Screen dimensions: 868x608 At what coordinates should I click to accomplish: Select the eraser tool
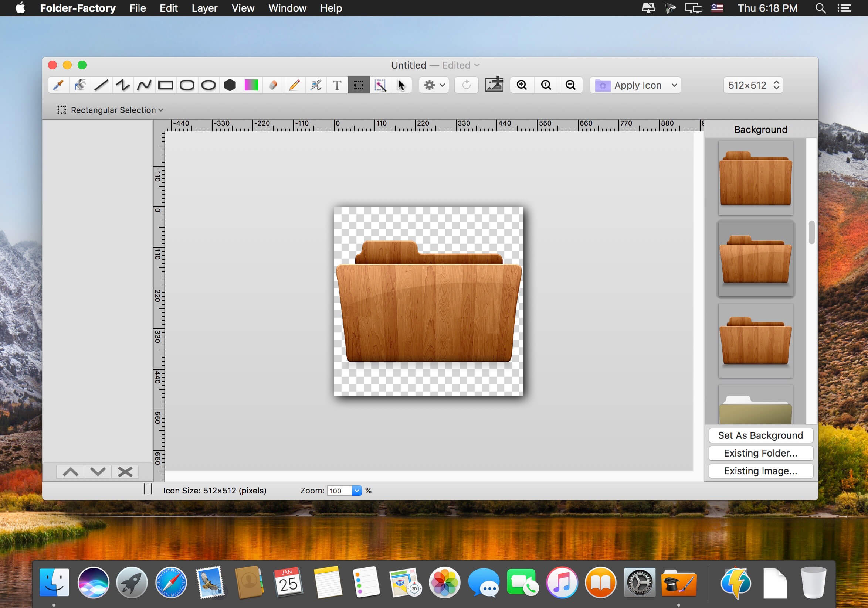tap(272, 85)
